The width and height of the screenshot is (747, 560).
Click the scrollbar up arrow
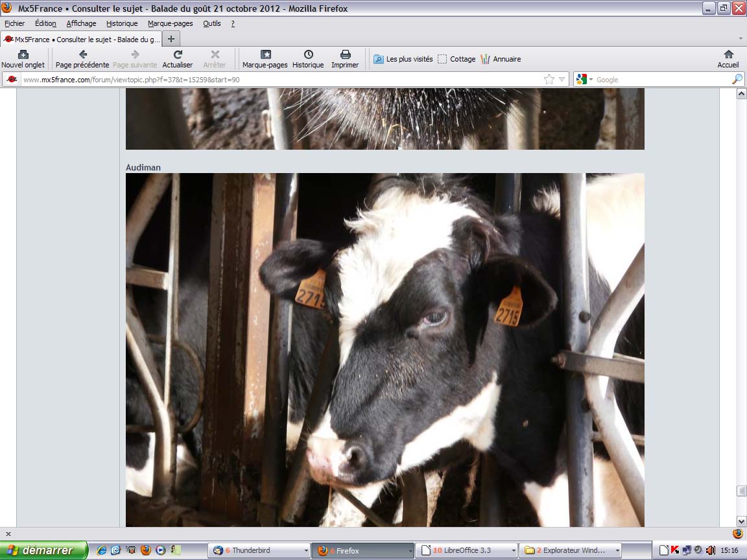pos(741,94)
